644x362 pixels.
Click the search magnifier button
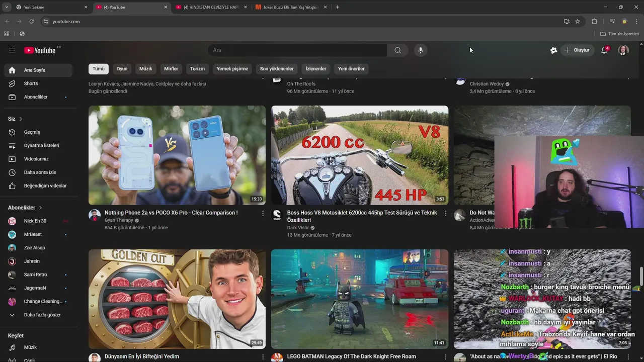point(397,50)
